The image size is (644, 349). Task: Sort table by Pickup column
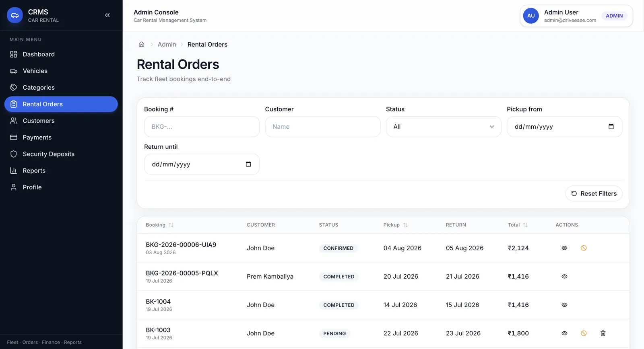tap(396, 225)
